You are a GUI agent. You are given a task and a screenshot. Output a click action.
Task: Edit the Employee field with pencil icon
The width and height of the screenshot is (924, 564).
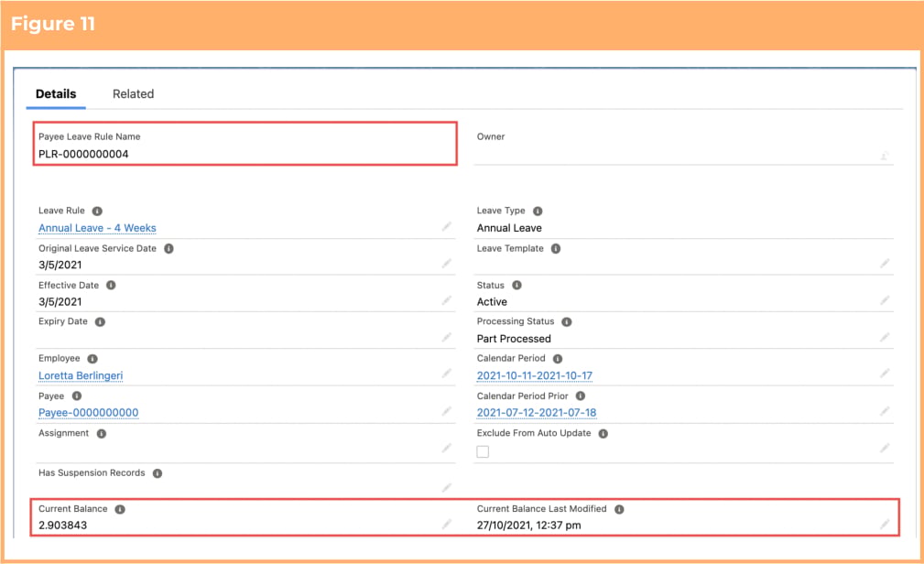(x=447, y=373)
